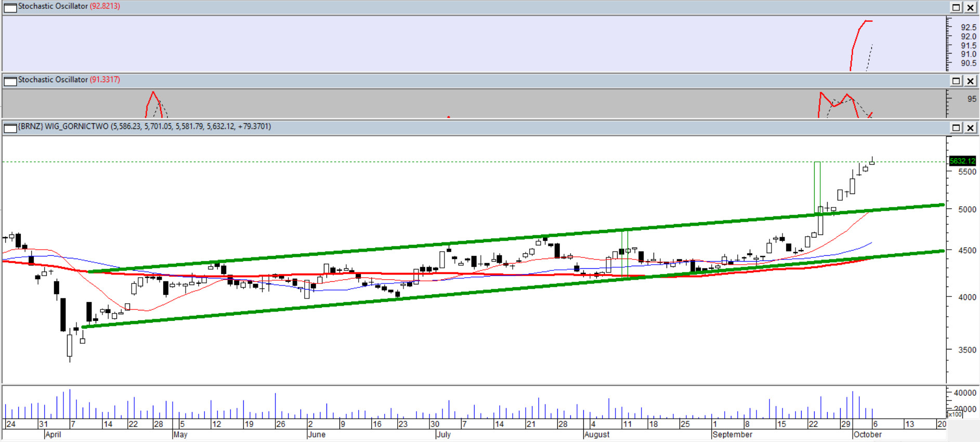Click the window icon of the 91.3317 Stochastic panel
The width and height of the screenshot is (980, 442).
(x=10, y=81)
